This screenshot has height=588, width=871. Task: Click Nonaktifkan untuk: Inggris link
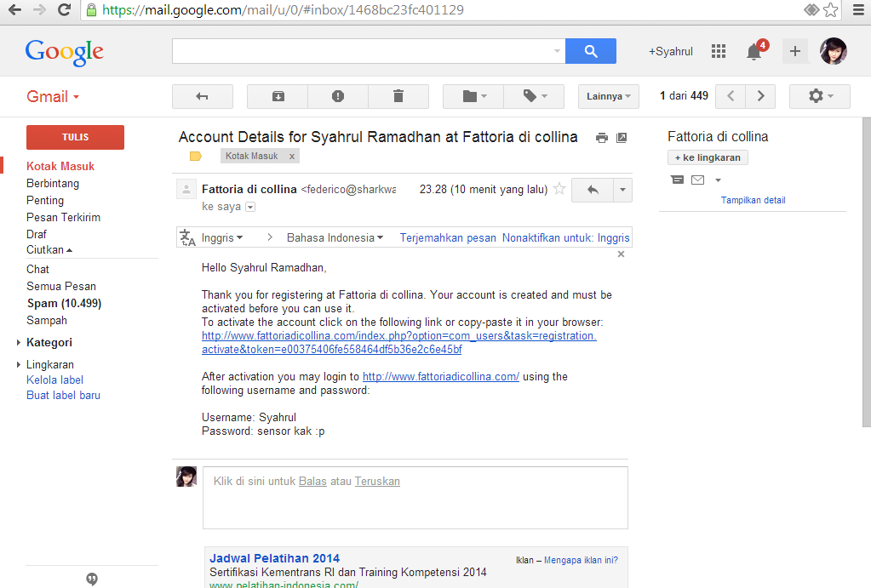565,237
